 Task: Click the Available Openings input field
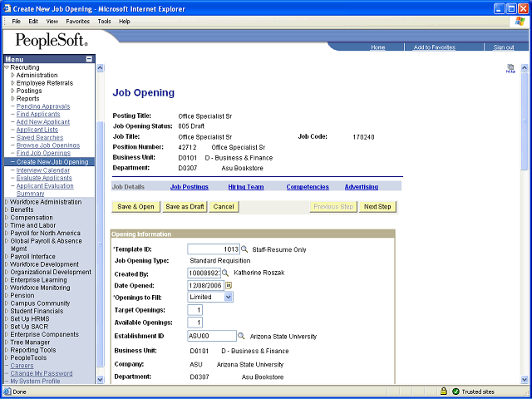click(x=195, y=323)
